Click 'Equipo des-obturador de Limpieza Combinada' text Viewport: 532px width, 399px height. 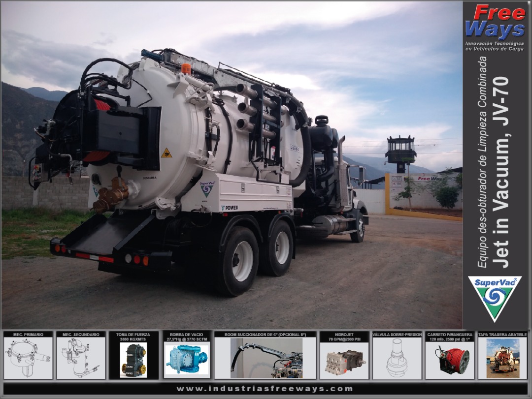click(482, 162)
